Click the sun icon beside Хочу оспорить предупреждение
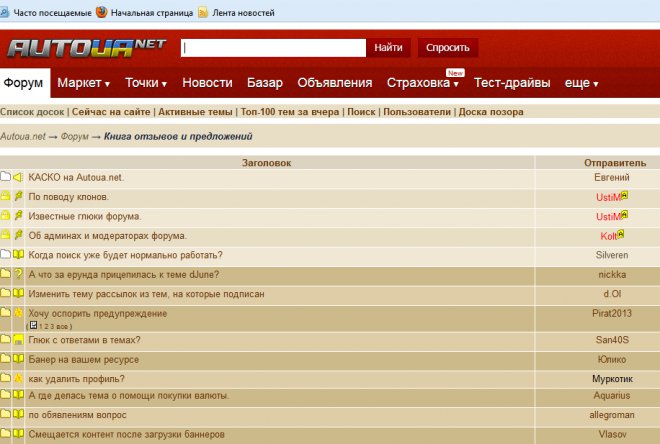660x444 pixels. 18,314
